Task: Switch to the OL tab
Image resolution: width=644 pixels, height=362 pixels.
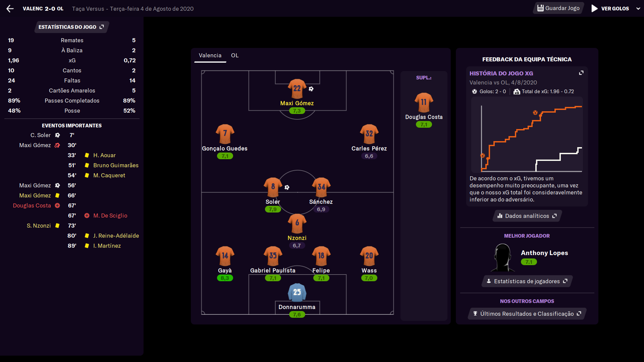Action: click(235, 56)
